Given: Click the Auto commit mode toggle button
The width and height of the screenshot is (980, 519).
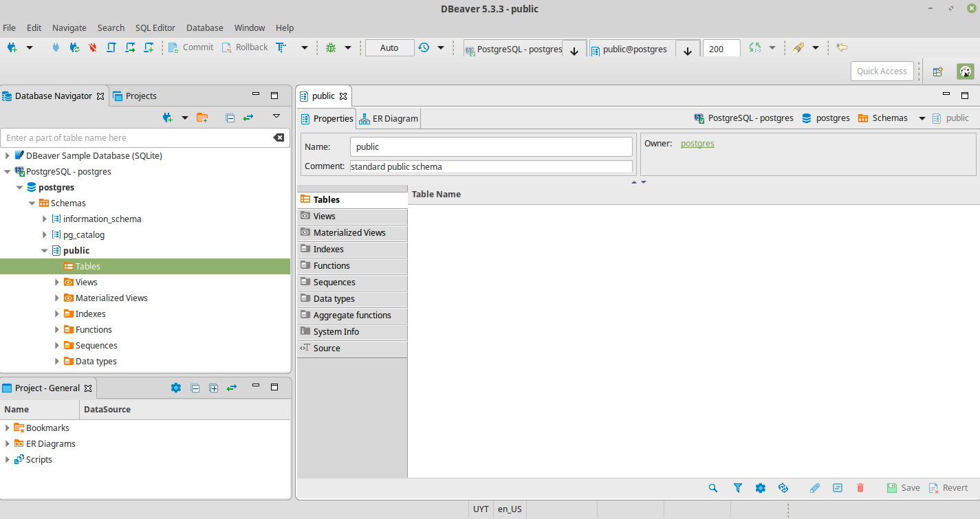Looking at the screenshot, I should tap(389, 47).
